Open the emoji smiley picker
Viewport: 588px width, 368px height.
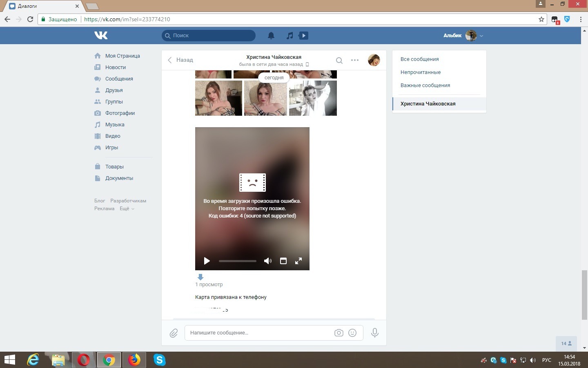point(352,333)
